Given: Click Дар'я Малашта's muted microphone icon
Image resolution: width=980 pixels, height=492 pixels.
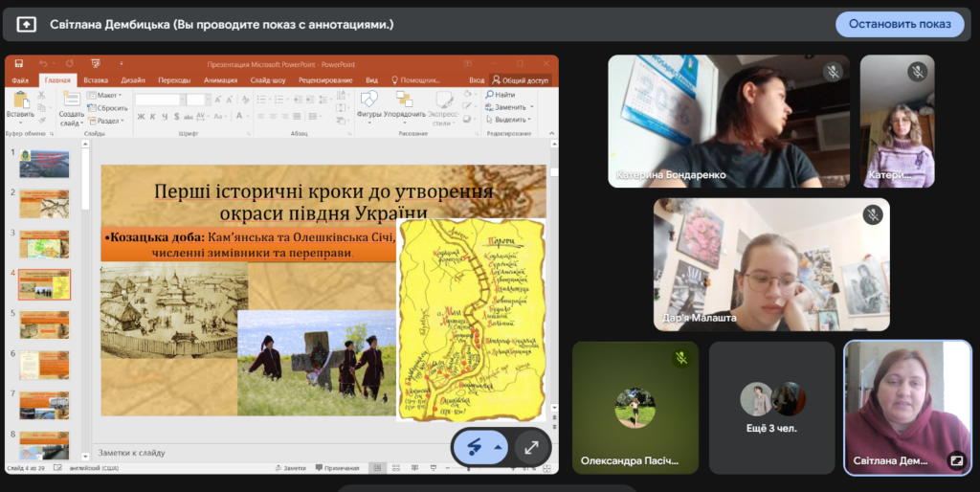Looking at the screenshot, I should (x=872, y=215).
